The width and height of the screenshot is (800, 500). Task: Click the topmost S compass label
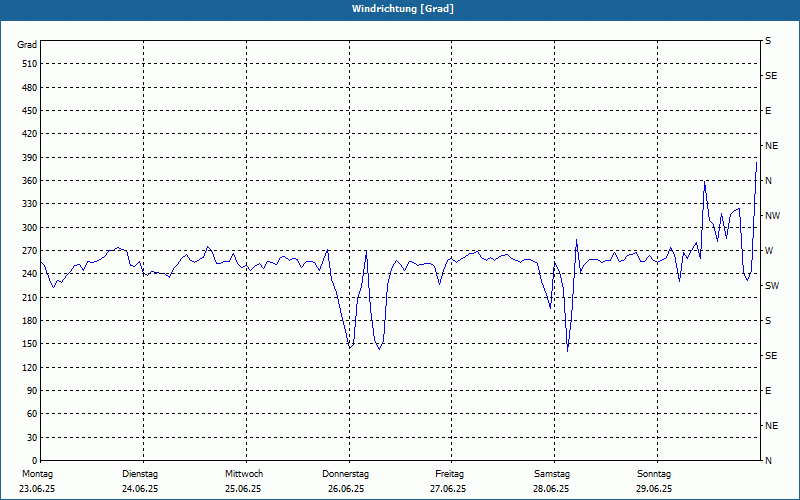tap(768, 41)
